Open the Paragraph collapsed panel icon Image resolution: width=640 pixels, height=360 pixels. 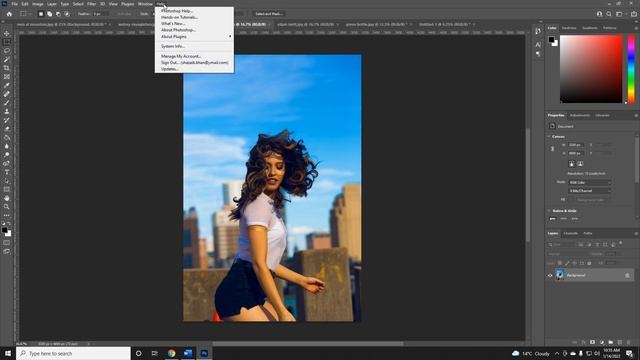(x=538, y=53)
